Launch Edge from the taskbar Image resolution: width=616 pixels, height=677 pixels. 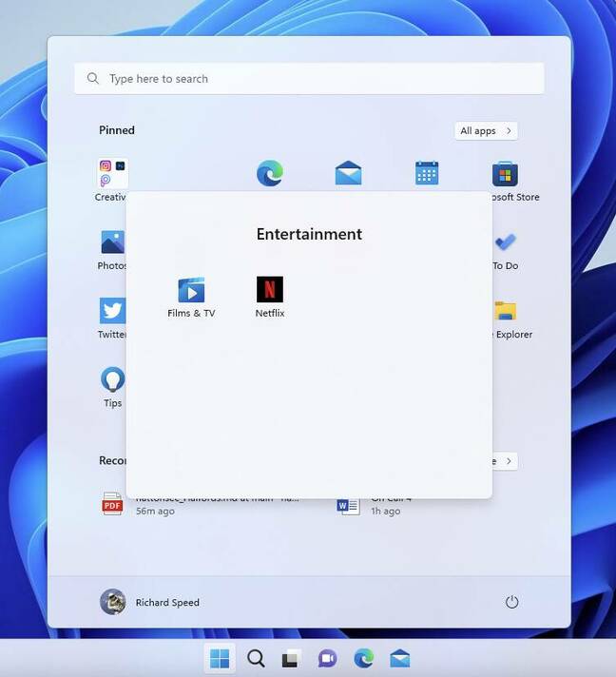(364, 658)
